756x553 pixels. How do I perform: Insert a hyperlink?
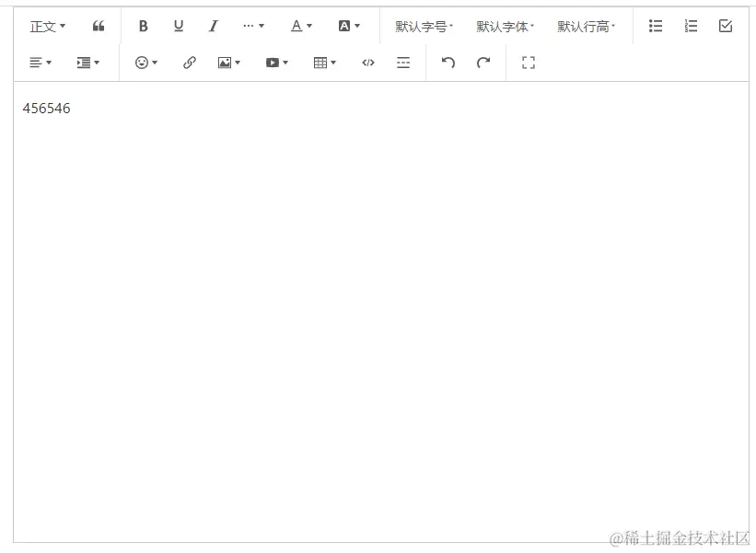(188, 63)
